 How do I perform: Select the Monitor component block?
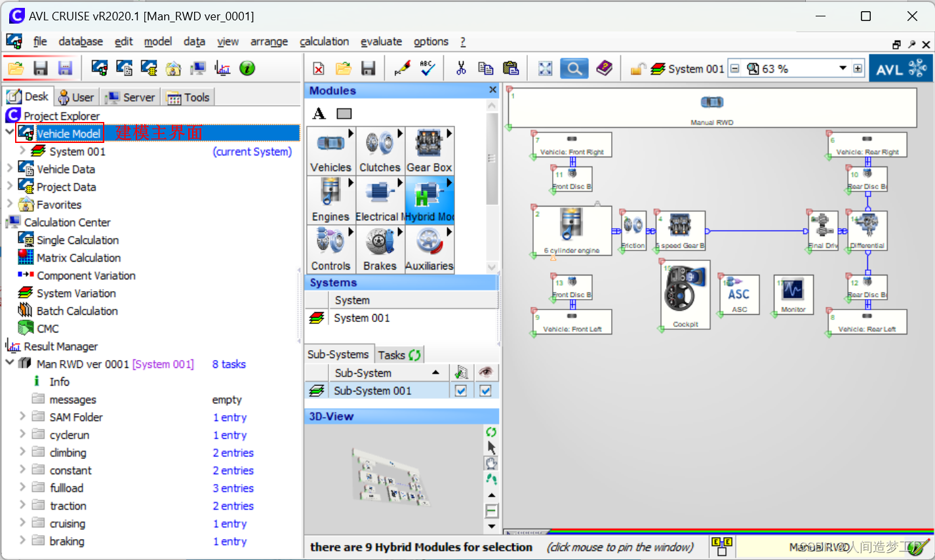pos(793,294)
